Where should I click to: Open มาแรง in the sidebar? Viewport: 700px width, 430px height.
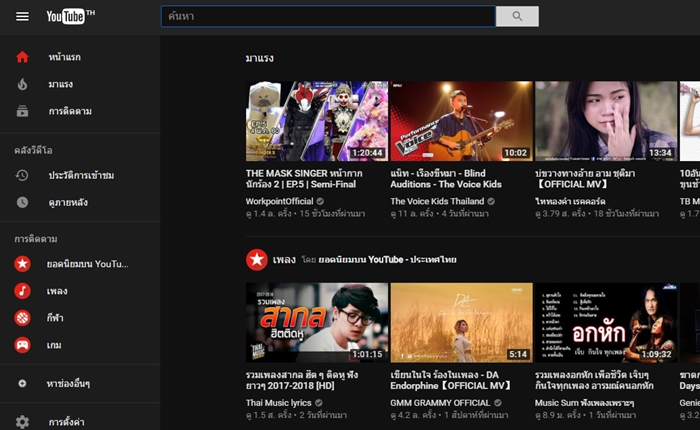[61, 84]
